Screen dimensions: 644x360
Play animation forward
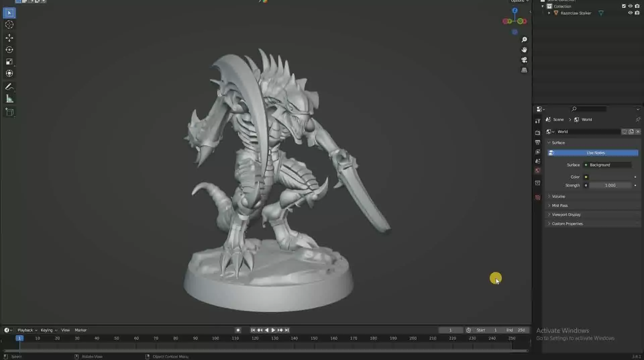273,330
